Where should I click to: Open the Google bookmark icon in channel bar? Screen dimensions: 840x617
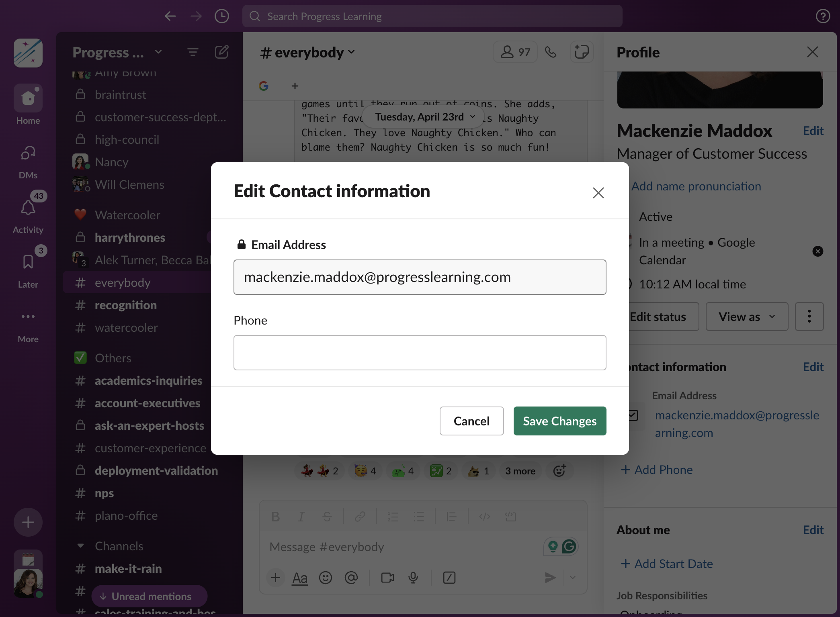[264, 86]
